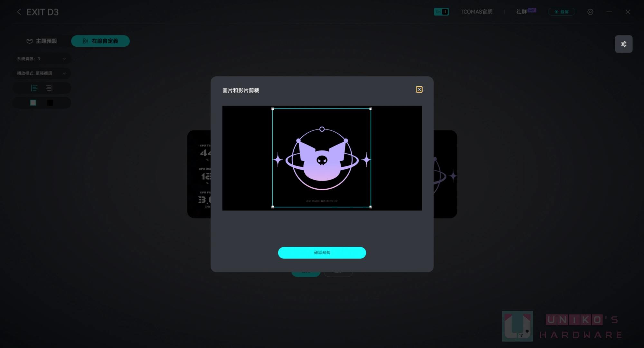The width and height of the screenshot is (644, 348).
Task: Click the top-left crop corner handle
Action: (273, 109)
